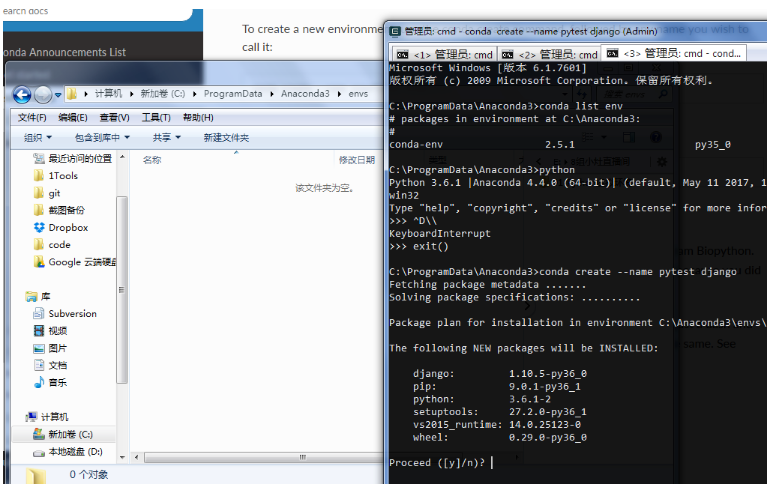Viewport: 769px width, 485px height.
Task: Select the 库 libraries node
Action: click(46, 297)
